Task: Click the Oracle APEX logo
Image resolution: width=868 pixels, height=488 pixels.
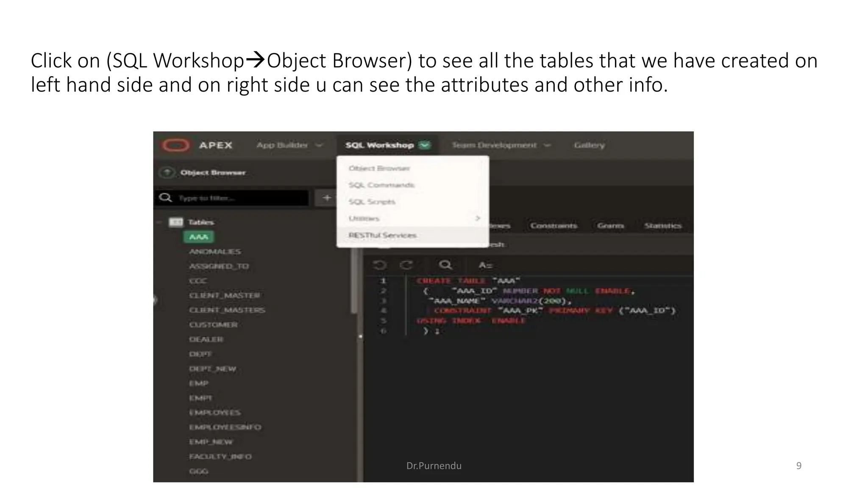Action: tap(175, 145)
